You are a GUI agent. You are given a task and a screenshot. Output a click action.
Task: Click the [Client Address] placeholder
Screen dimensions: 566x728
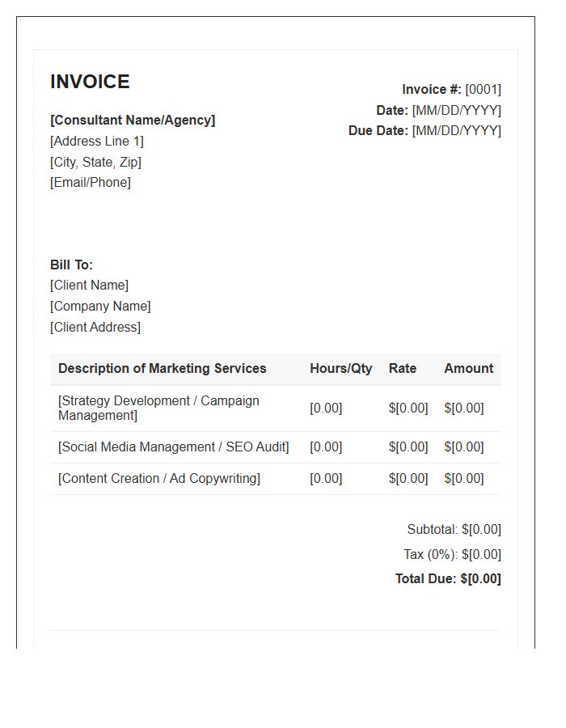[95, 328]
